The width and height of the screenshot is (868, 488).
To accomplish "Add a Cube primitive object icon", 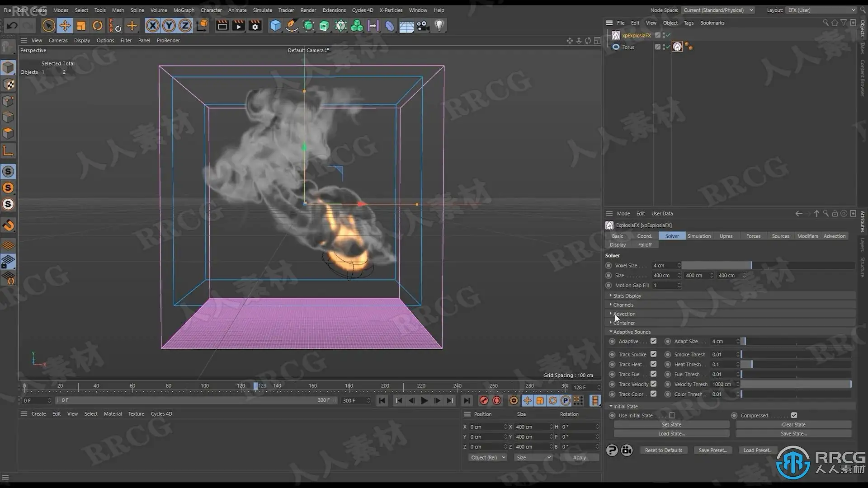I will tap(275, 26).
